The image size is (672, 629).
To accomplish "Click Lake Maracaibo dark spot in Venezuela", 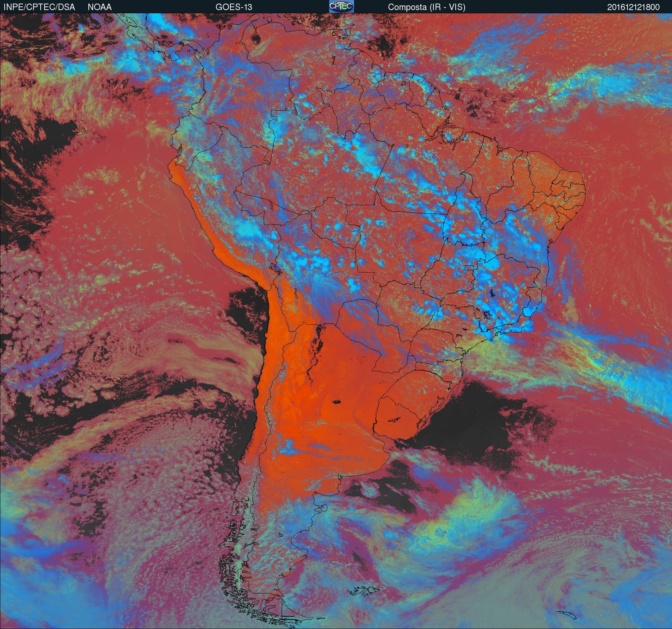I will 256,38.
